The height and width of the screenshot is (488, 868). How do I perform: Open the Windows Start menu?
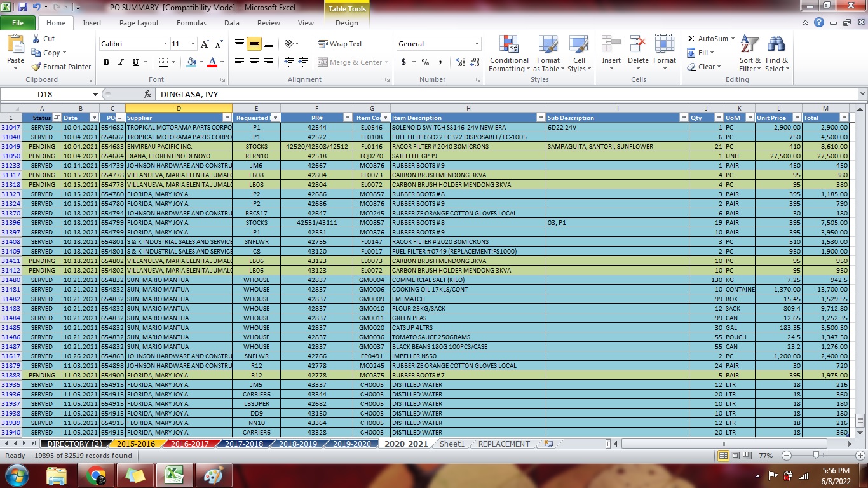[17, 475]
